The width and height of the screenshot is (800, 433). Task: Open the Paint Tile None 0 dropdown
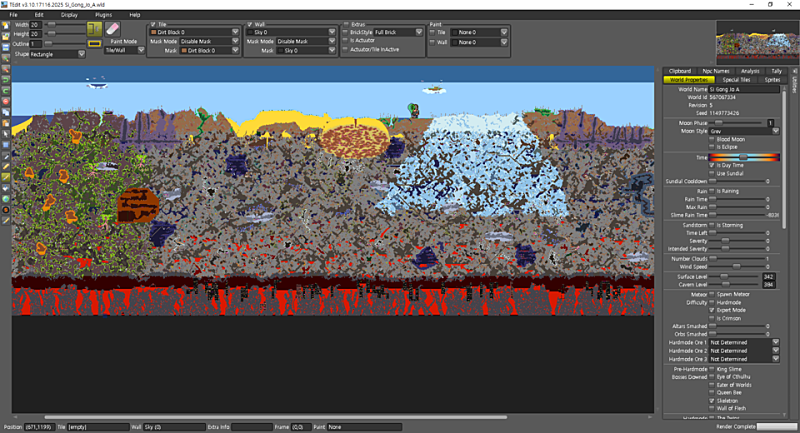click(479, 32)
